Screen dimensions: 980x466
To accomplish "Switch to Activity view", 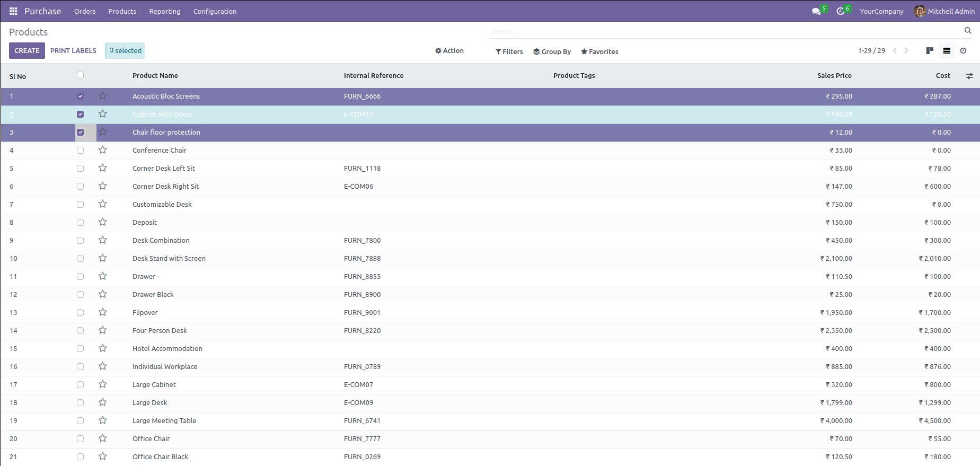I will (x=963, y=51).
